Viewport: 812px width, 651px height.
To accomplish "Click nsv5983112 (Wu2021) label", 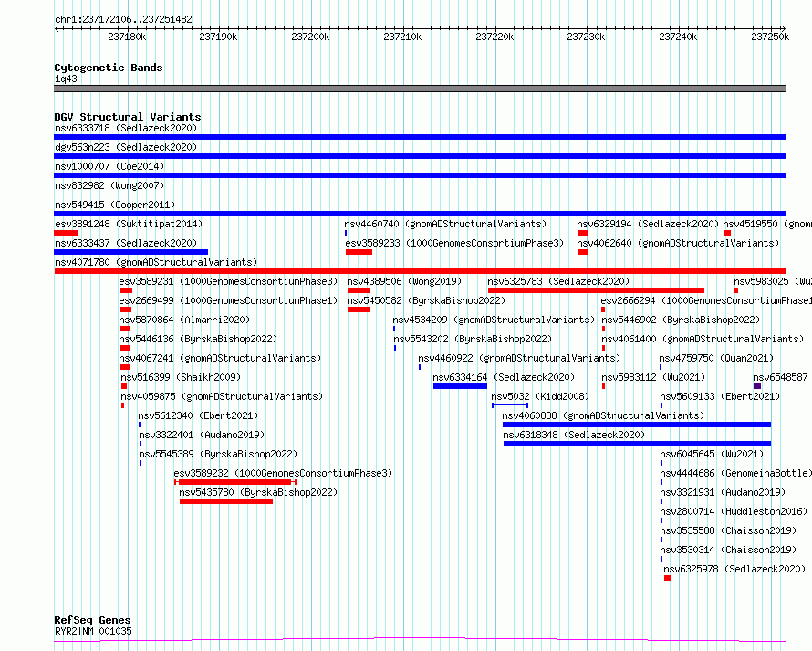I will [653, 377].
